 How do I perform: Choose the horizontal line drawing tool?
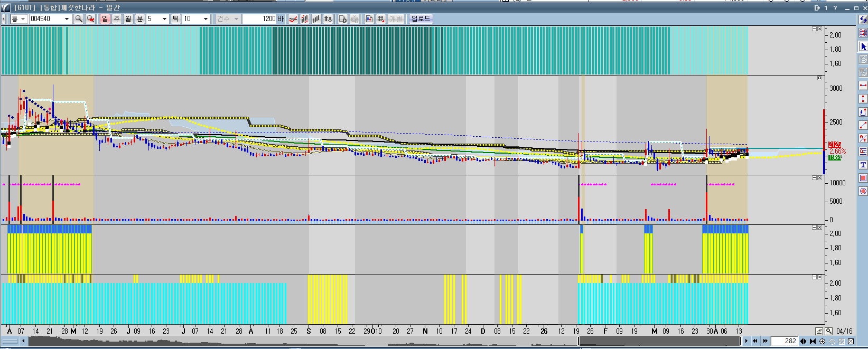click(x=863, y=86)
